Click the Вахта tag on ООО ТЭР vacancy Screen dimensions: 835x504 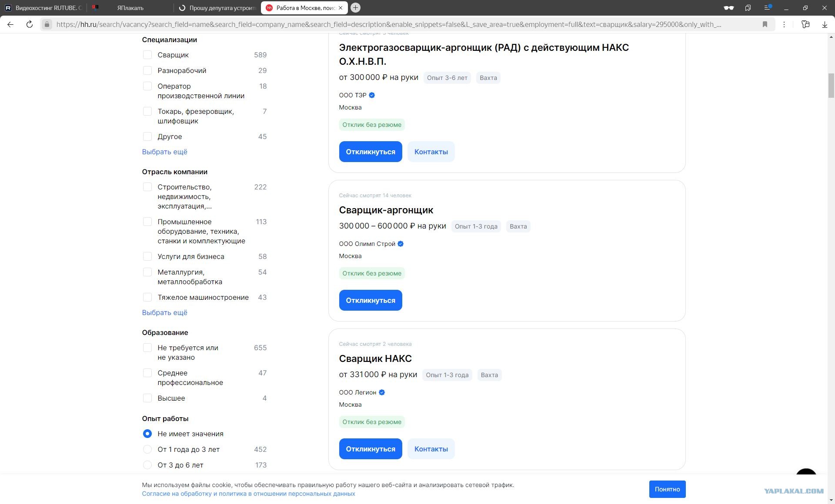point(488,78)
